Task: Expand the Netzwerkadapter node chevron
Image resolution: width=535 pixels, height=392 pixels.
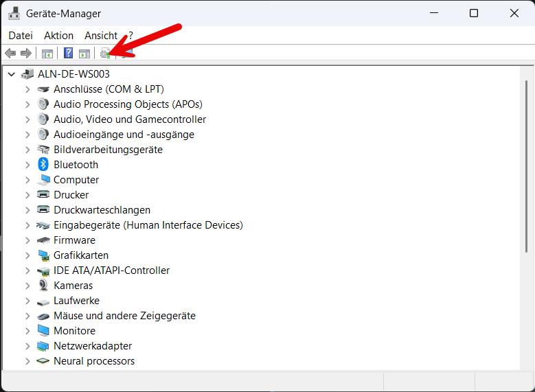Action: pos(27,346)
